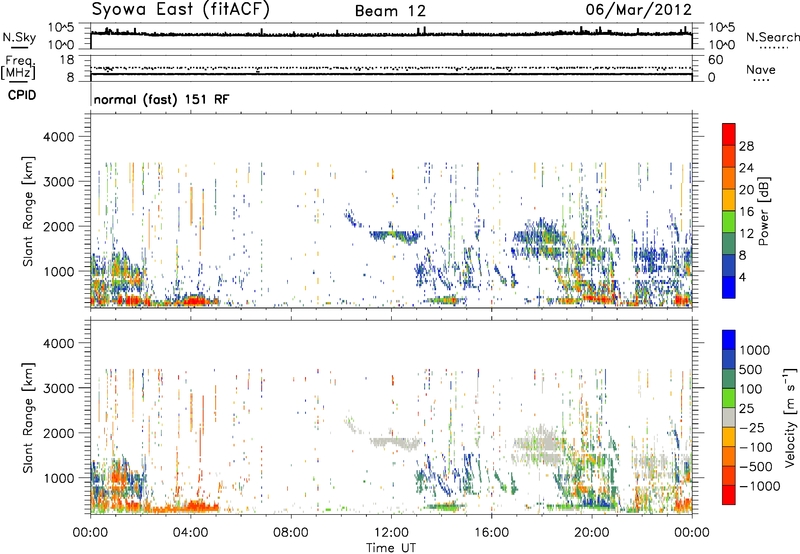800x554 pixels.
Task: Select the "normal (fast) 151 RF" text
Action: point(161,99)
